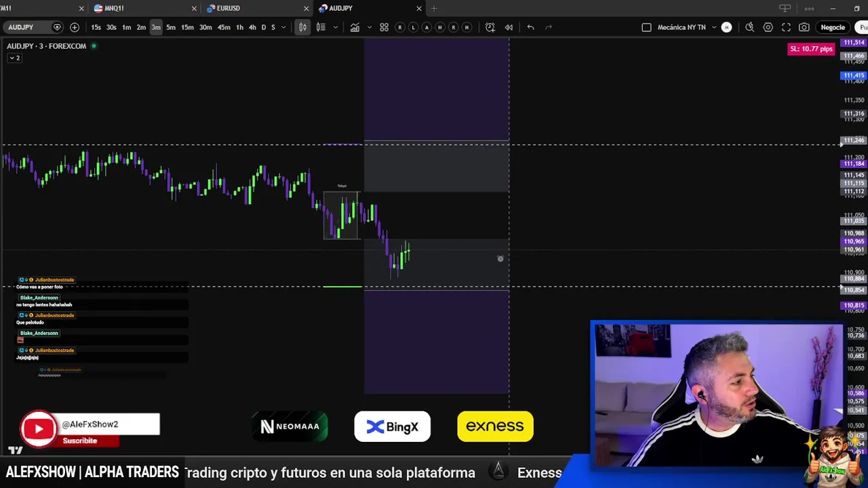The height and width of the screenshot is (488, 868).
Task: Switch to the 4h timeframe
Action: coord(252,27)
